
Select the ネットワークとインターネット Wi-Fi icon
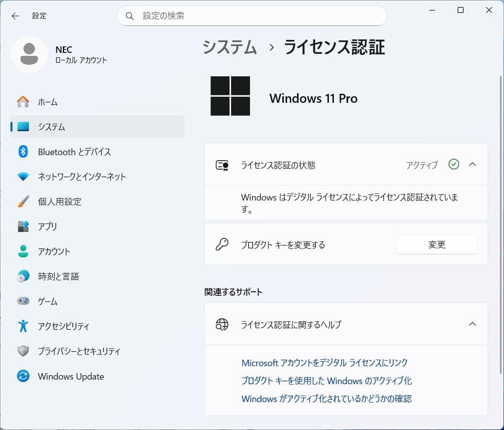[23, 177]
